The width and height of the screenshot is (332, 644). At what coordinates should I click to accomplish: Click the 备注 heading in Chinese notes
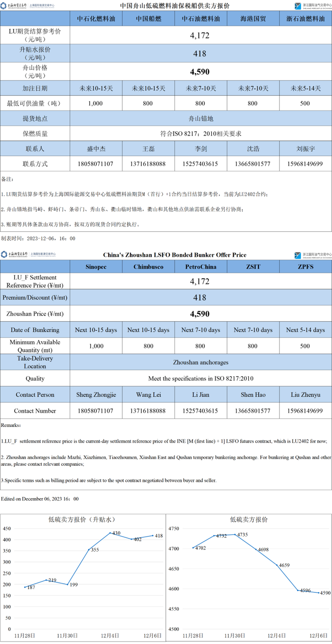(x=7, y=180)
